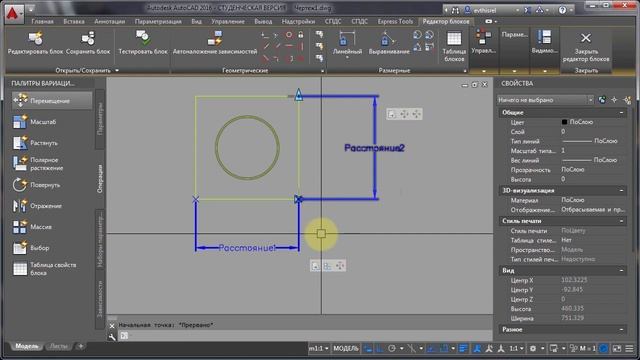Image resolution: width=640 pixels, height=360 pixels.
Task: Open the m1:1 scale dropdown
Action: pos(319,348)
